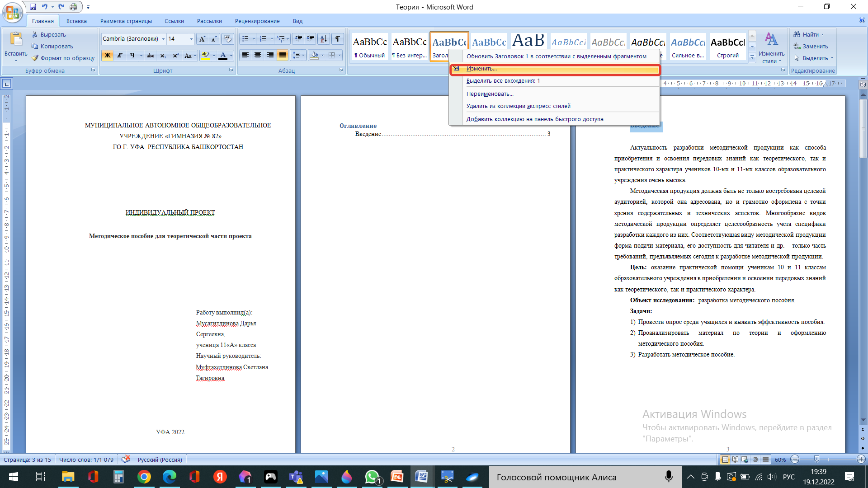Click the Sort (А-Я) icon

coord(324,39)
